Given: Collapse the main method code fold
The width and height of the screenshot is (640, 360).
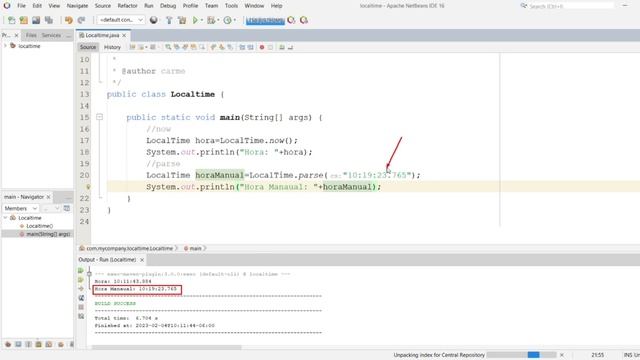Looking at the screenshot, I should coord(99,117).
